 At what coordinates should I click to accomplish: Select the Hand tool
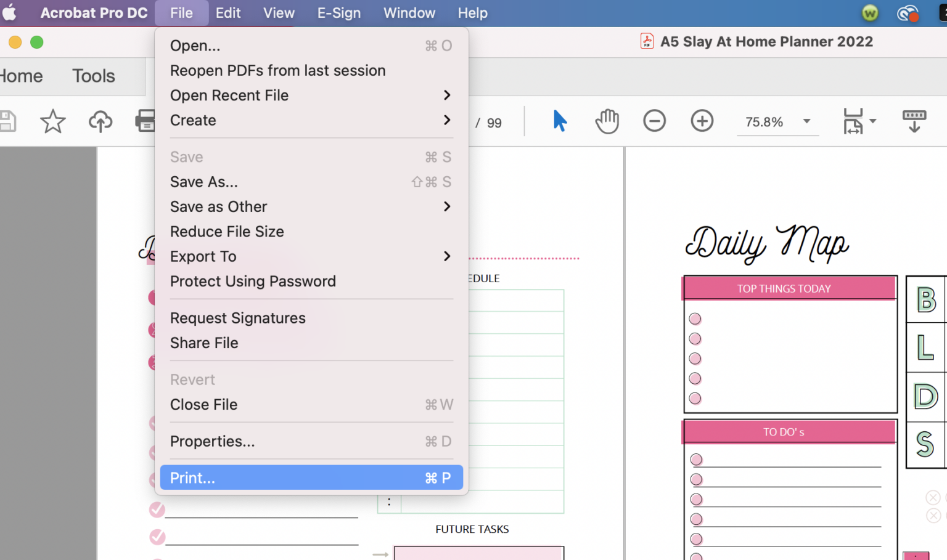(607, 121)
